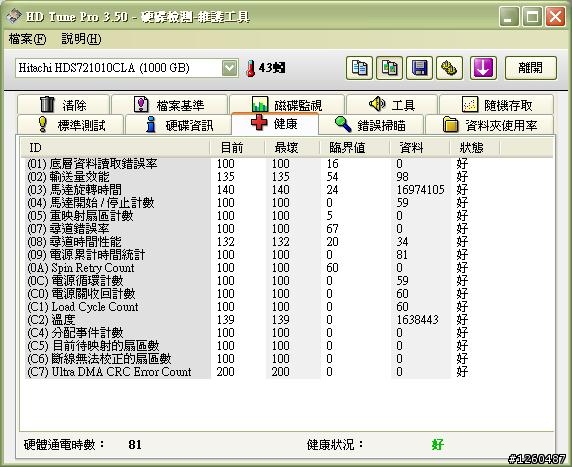Select the (02) 輸送量效能 row
The width and height of the screenshot is (572, 467).
click(x=248, y=177)
